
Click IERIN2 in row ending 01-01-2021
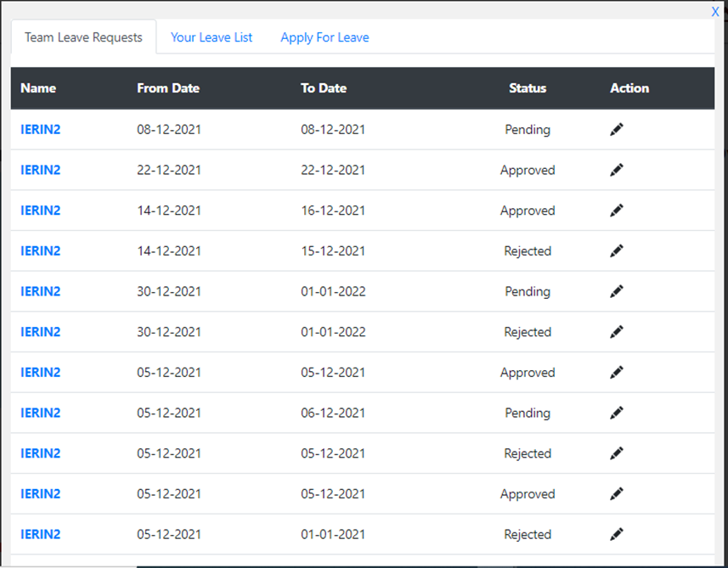pos(41,534)
